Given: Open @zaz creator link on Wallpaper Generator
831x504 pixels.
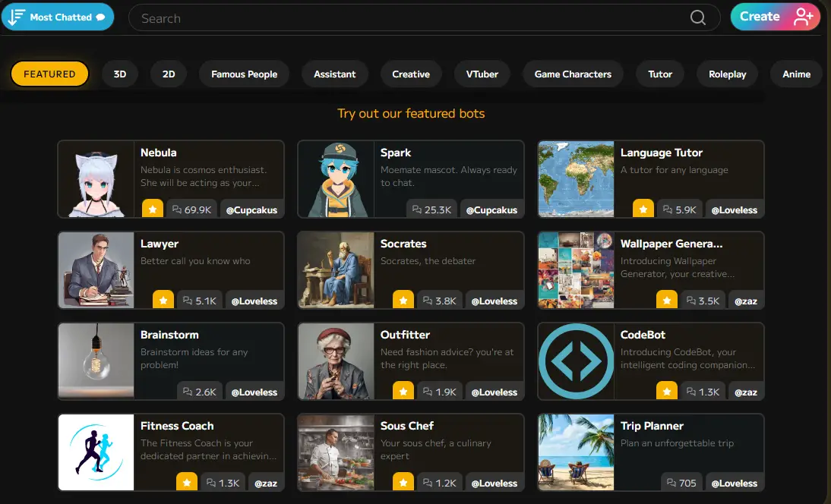Looking at the screenshot, I should (745, 301).
